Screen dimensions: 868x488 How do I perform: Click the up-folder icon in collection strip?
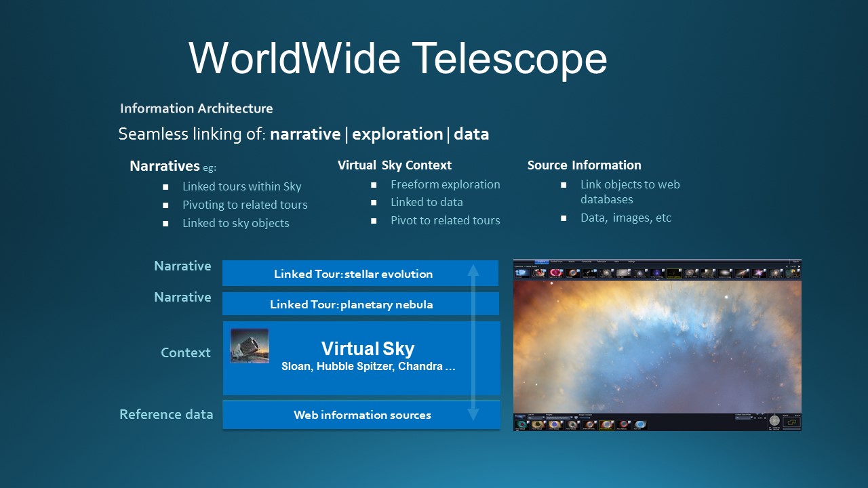[x=522, y=272]
